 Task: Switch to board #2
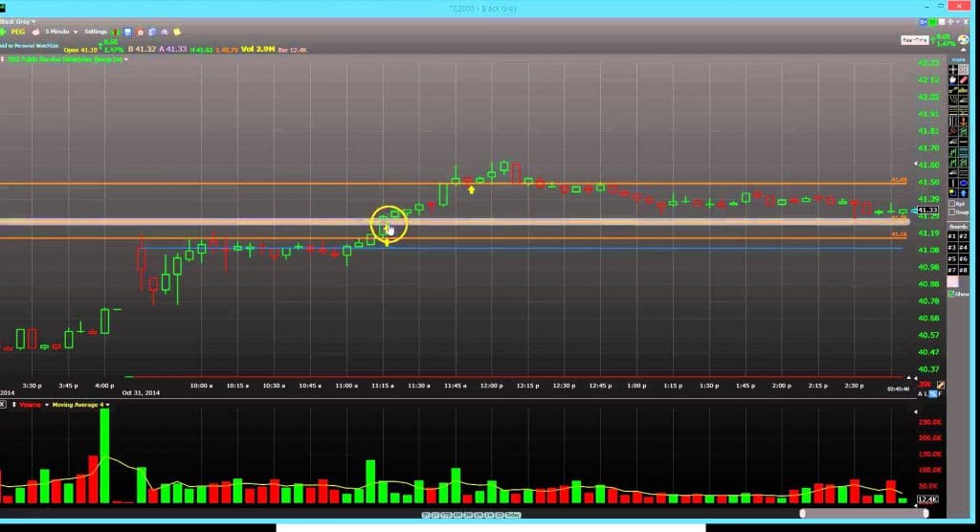click(x=963, y=235)
